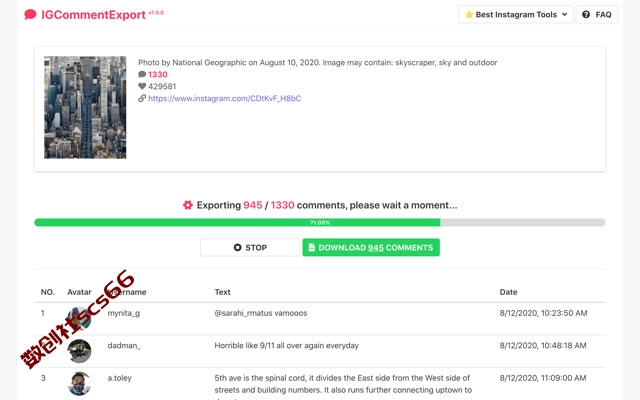
Task: Click the question mark FAQ icon
Action: pos(586,15)
